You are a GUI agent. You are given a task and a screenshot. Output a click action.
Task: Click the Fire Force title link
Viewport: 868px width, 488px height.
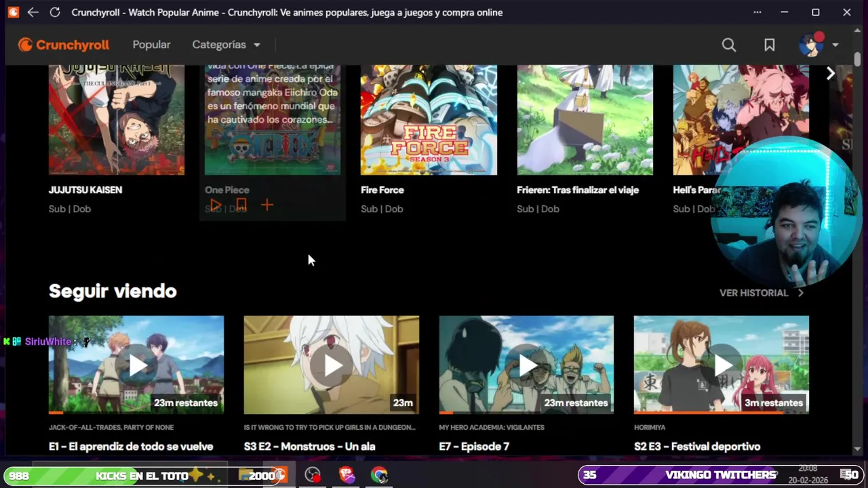[x=382, y=190]
